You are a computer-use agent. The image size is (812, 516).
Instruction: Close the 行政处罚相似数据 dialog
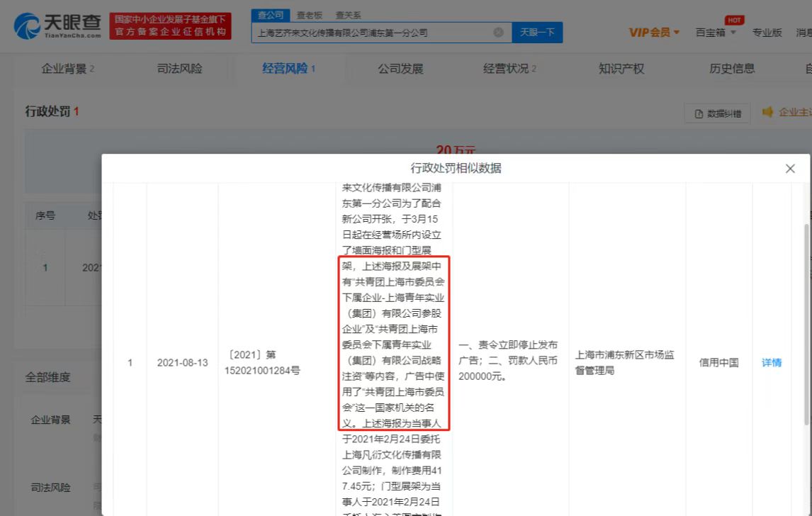790,169
